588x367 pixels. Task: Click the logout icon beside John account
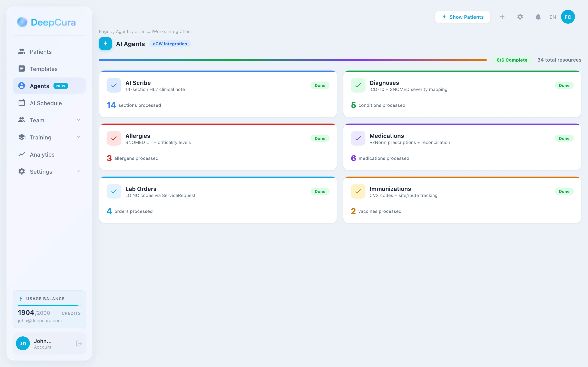pyautogui.click(x=79, y=343)
